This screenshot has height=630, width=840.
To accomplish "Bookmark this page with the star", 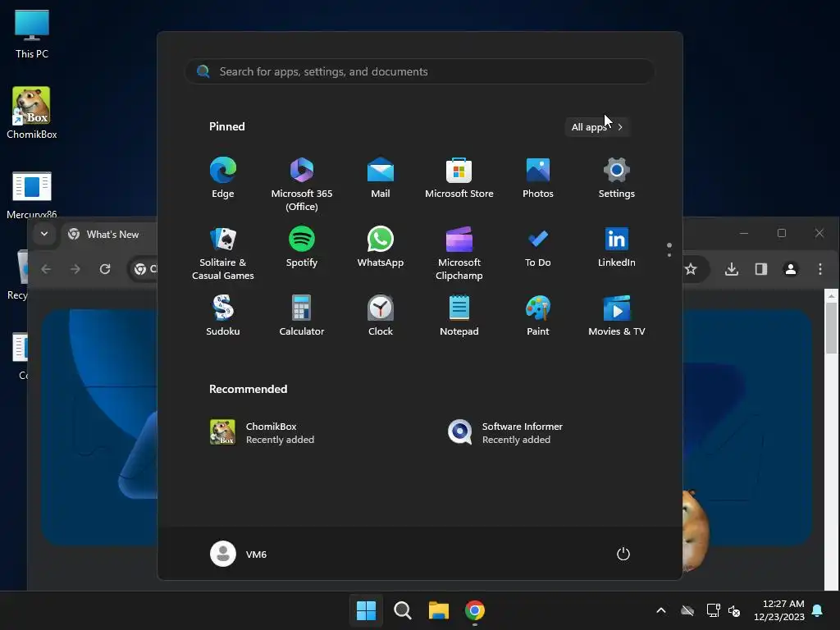I will click(691, 269).
